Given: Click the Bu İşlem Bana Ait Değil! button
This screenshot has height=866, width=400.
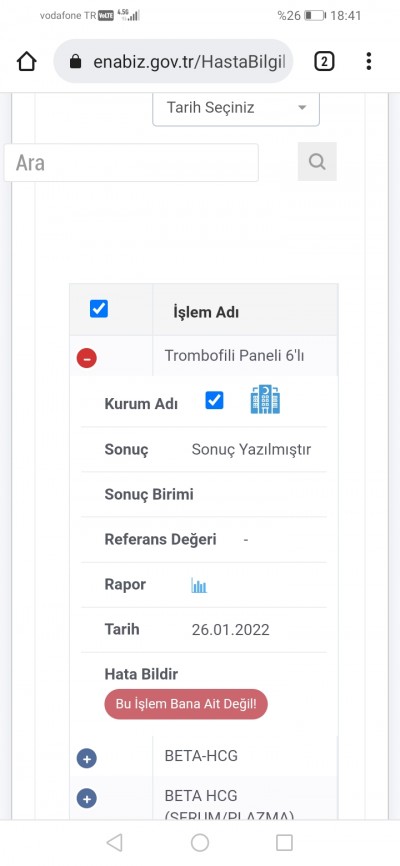Looking at the screenshot, I should tap(186, 704).
